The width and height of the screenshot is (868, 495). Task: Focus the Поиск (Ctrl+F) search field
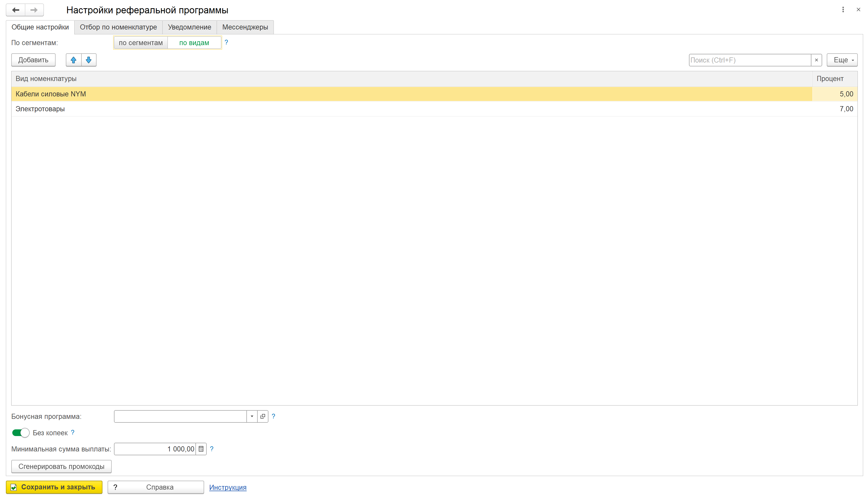(750, 60)
